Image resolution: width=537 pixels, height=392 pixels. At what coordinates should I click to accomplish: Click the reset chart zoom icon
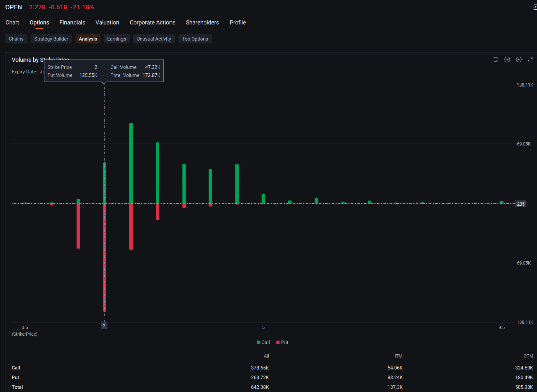pyautogui.click(x=496, y=59)
